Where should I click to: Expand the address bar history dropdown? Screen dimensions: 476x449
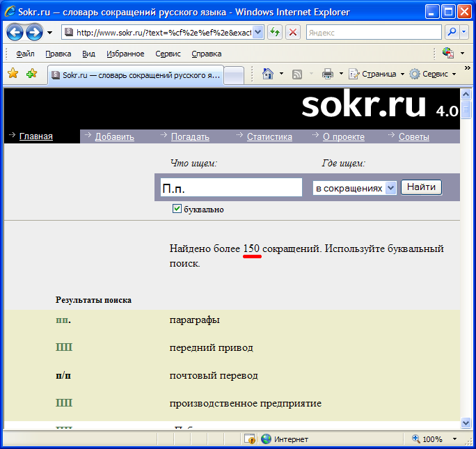tap(257, 32)
